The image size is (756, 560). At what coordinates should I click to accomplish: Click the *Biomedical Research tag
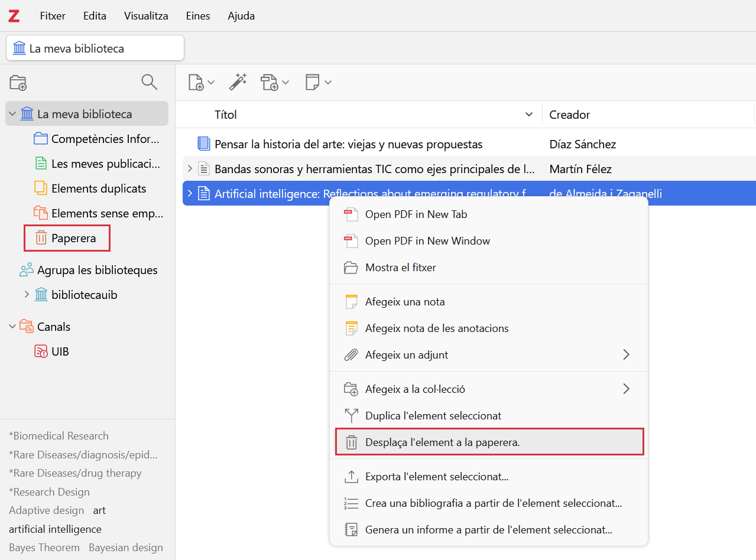coord(59,436)
